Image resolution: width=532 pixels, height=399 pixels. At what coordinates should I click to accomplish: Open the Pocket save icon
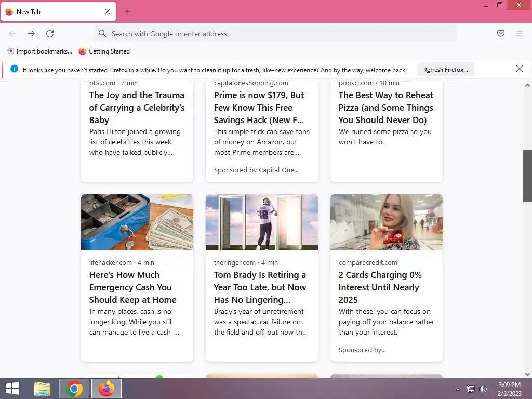tap(501, 33)
